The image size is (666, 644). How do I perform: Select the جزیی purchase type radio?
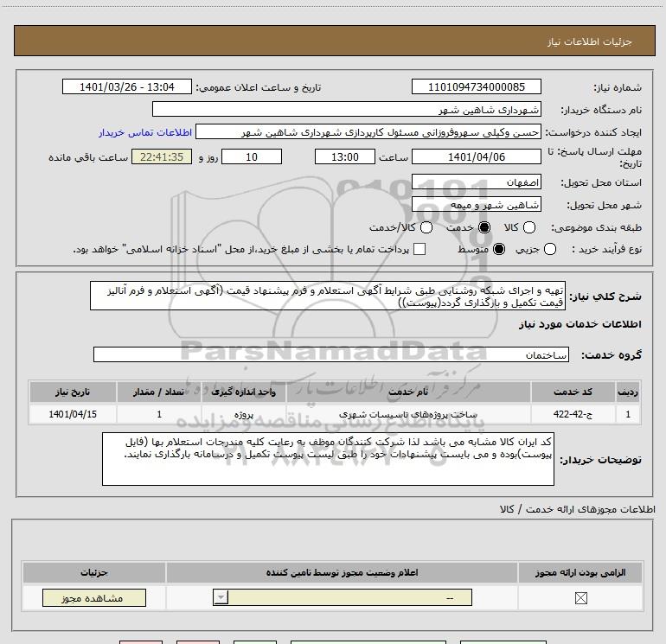549,249
